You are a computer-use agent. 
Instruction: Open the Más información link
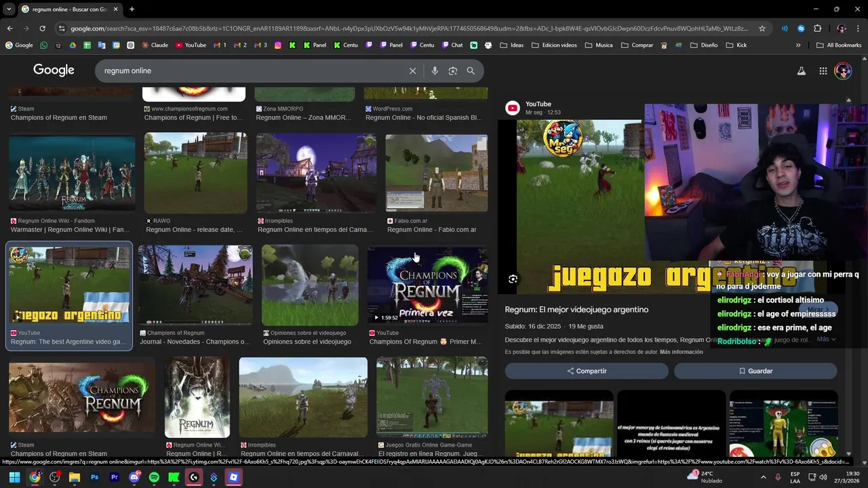[x=682, y=352]
